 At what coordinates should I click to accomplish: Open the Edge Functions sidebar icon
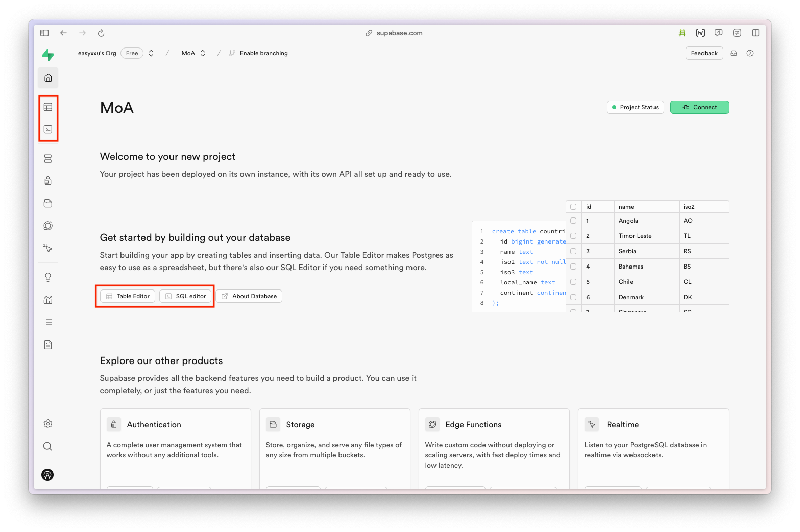click(x=48, y=226)
